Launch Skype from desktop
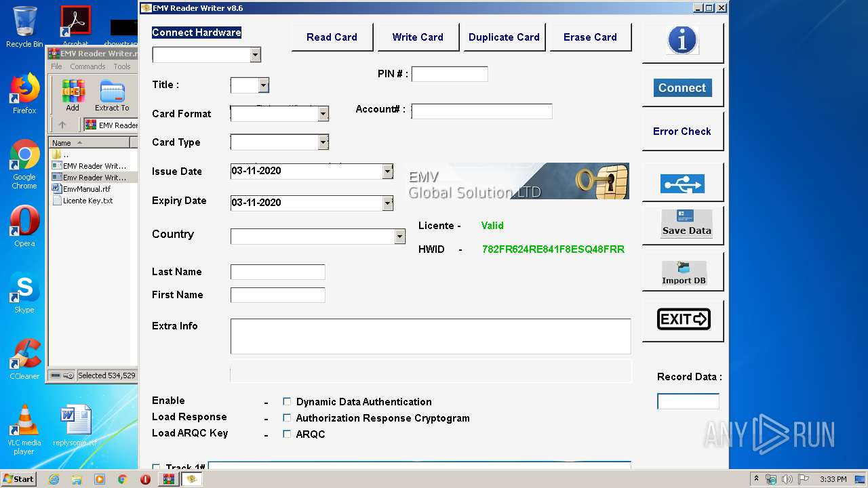This screenshot has width=868, height=488. (24, 293)
